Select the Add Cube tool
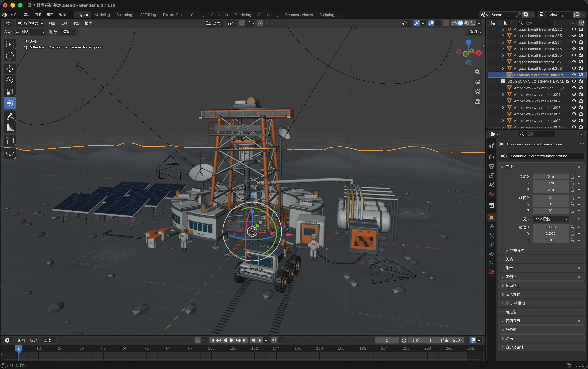588x369 pixels. click(10, 141)
